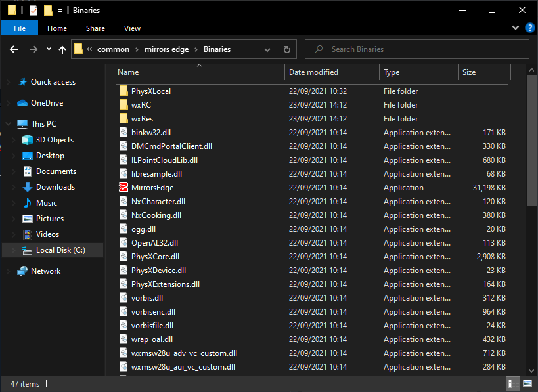Click the Refresh button in address bar
Viewport: 538px width, 392px height.
286,49
